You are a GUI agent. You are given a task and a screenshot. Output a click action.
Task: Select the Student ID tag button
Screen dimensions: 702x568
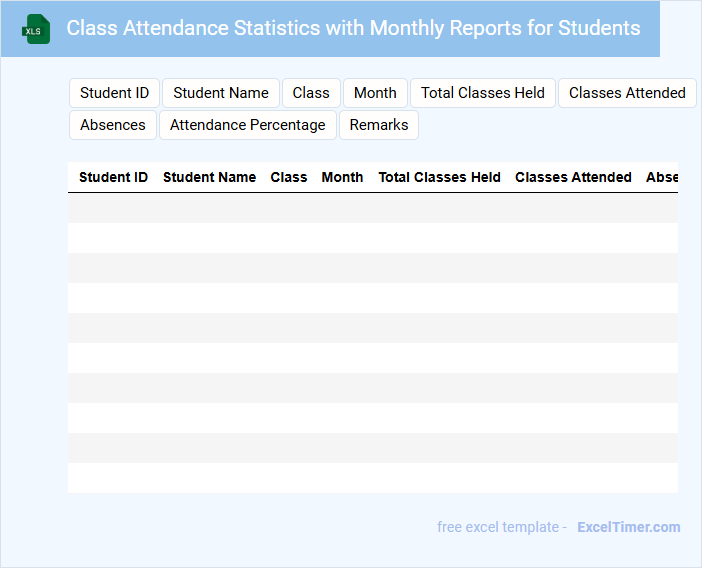click(x=114, y=93)
